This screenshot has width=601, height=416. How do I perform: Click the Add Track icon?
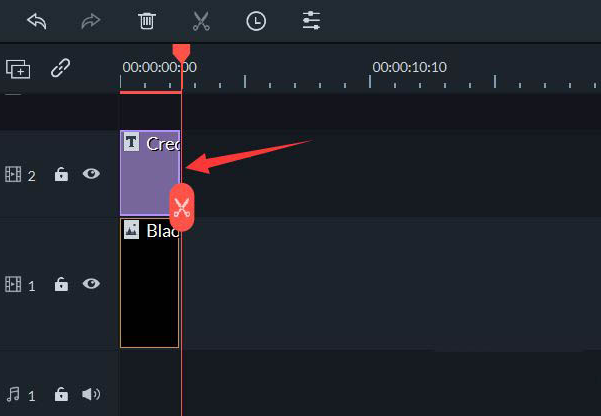tap(18, 69)
